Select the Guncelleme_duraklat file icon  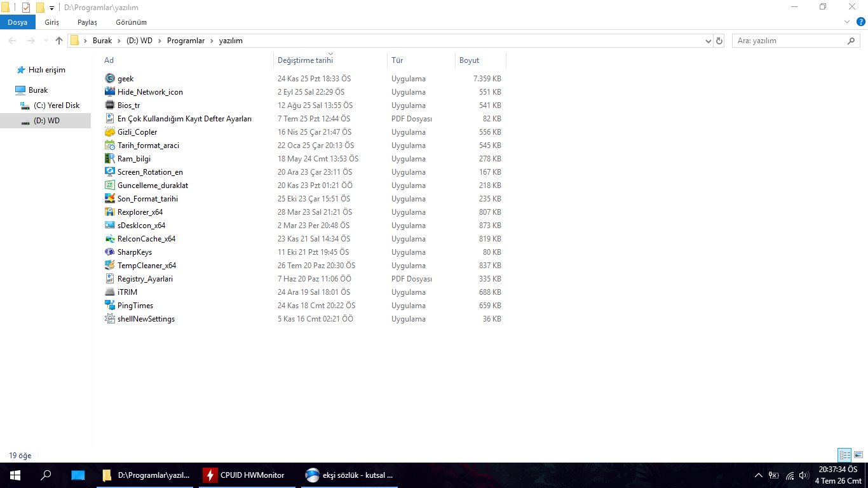(110, 186)
